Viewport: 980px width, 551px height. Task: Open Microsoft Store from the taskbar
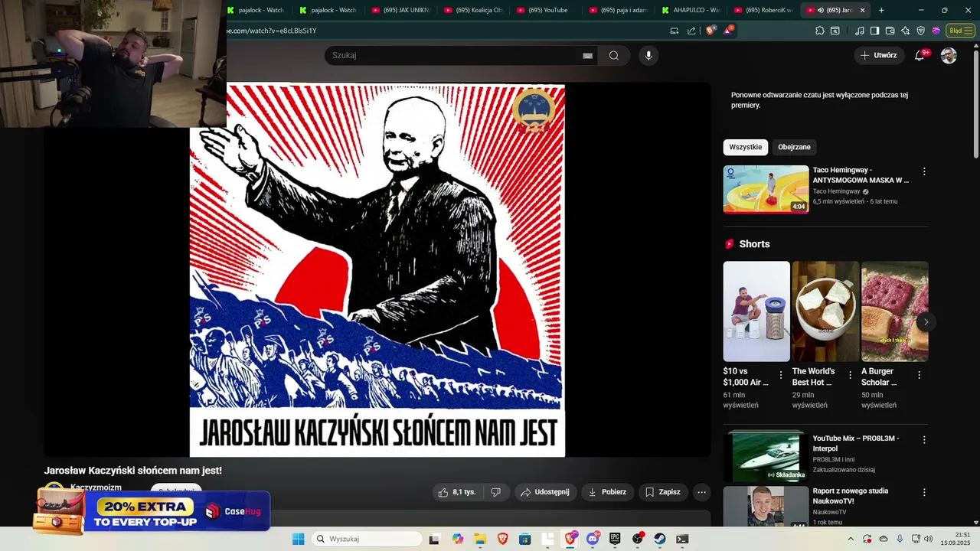tap(524, 539)
